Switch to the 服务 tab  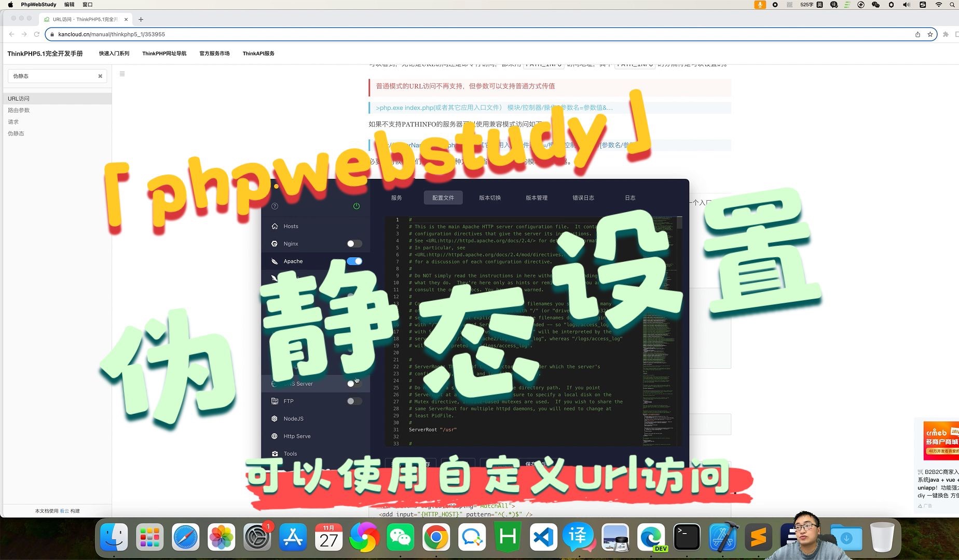[x=396, y=198]
